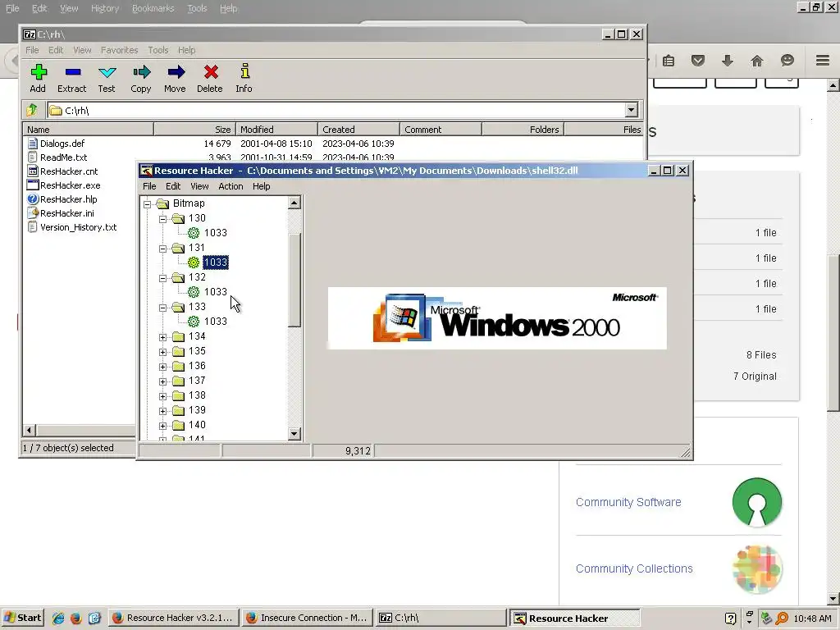Collapse the 133 folder node
The height and width of the screenshot is (630, 840).
click(163, 308)
